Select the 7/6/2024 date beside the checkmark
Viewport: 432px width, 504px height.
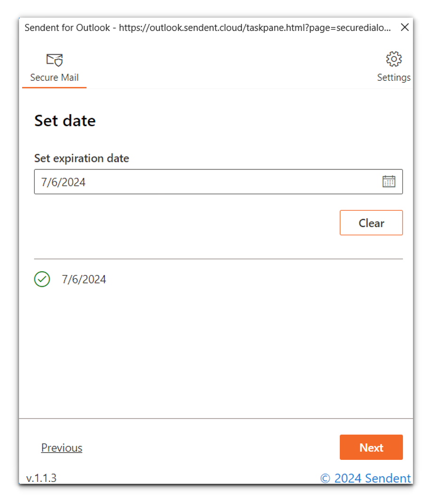click(84, 280)
